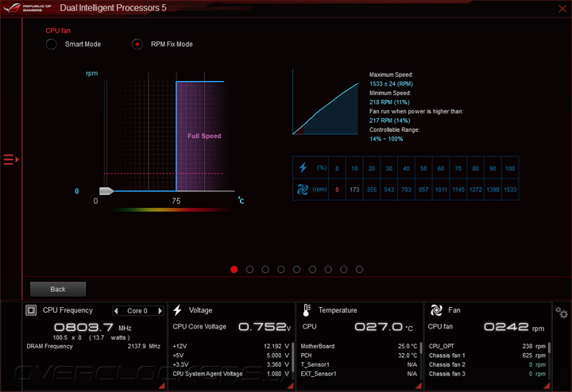Click the Fan panel spinner icon
The image size is (572, 392).
[436, 310]
